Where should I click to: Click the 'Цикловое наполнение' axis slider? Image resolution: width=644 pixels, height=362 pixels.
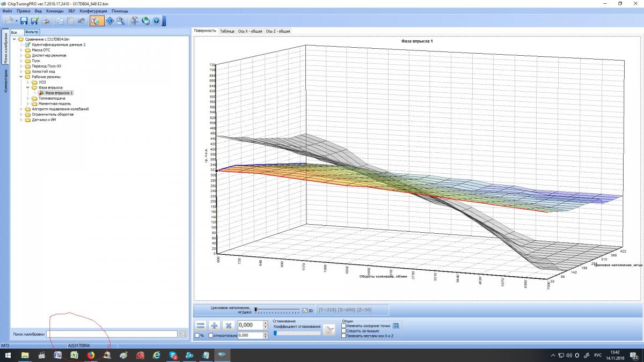277,310
